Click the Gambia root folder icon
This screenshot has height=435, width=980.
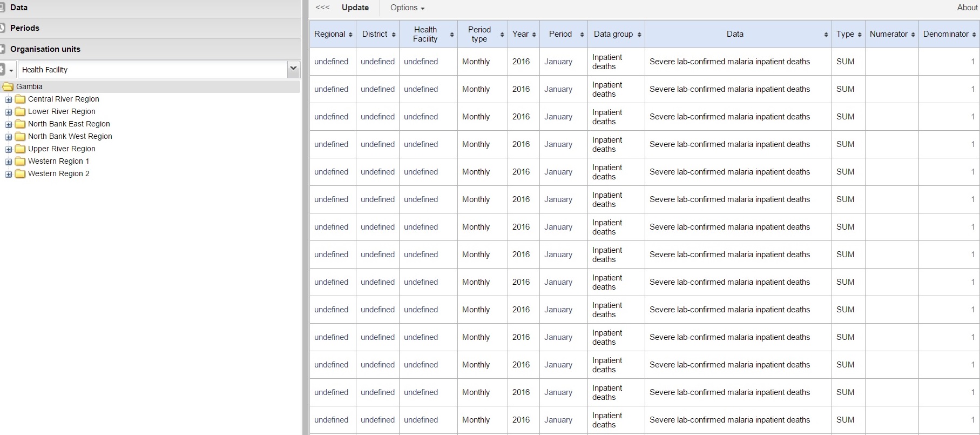[8, 86]
